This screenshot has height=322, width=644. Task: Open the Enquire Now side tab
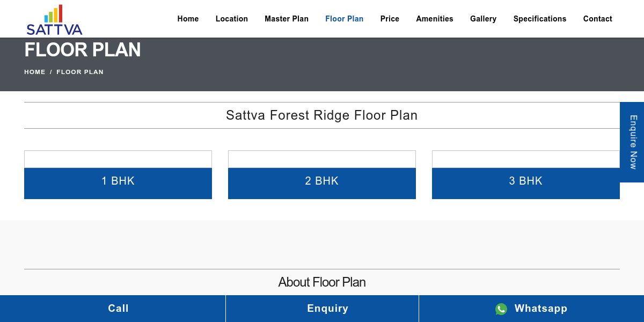tap(632, 142)
